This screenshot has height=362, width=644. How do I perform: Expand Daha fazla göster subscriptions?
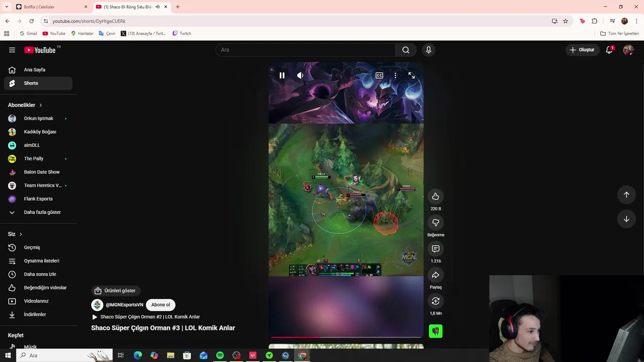[38, 212]
